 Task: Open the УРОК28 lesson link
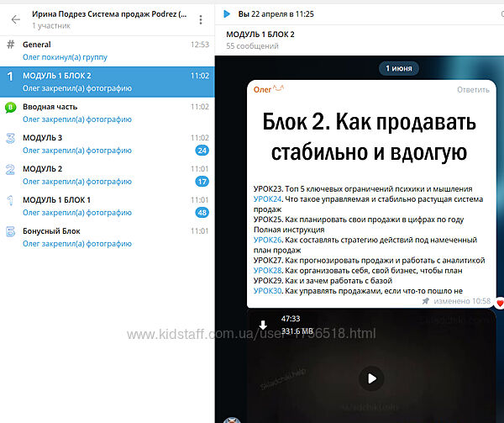click(267, 270)
